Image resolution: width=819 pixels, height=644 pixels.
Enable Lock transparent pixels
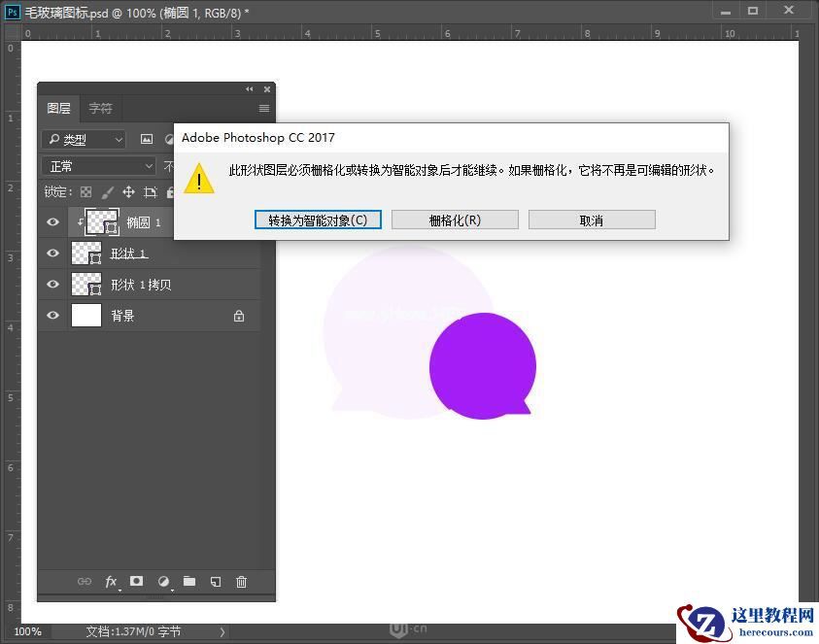[x=85, y=191]
